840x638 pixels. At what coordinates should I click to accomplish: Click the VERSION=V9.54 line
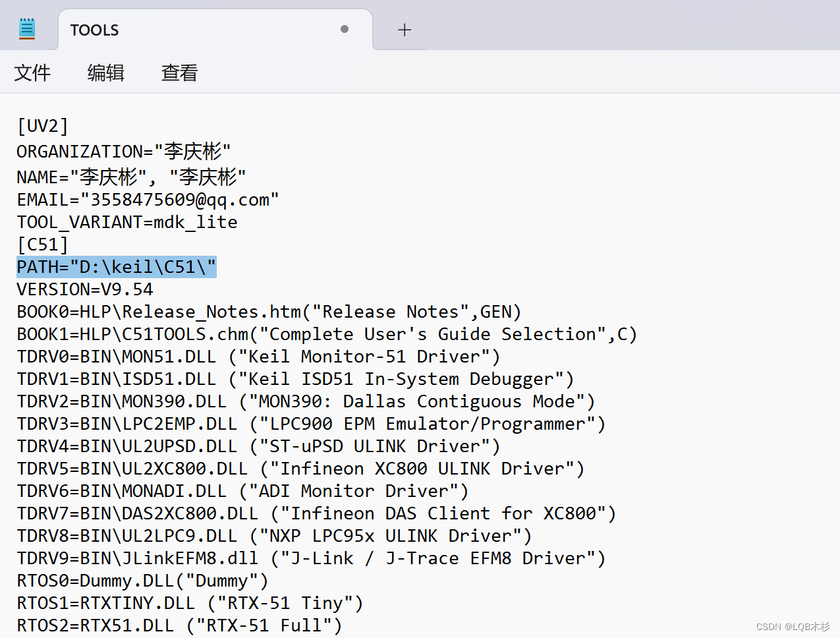click(85, 289)
